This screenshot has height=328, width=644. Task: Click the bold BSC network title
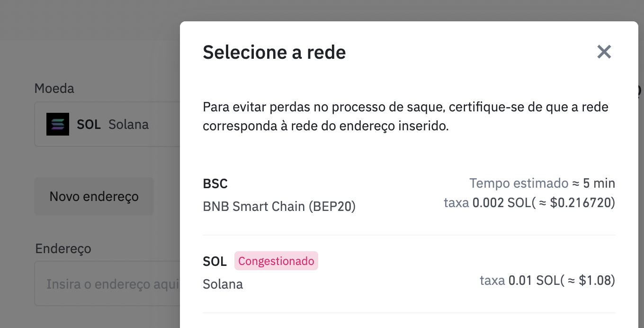coord(215,183)
